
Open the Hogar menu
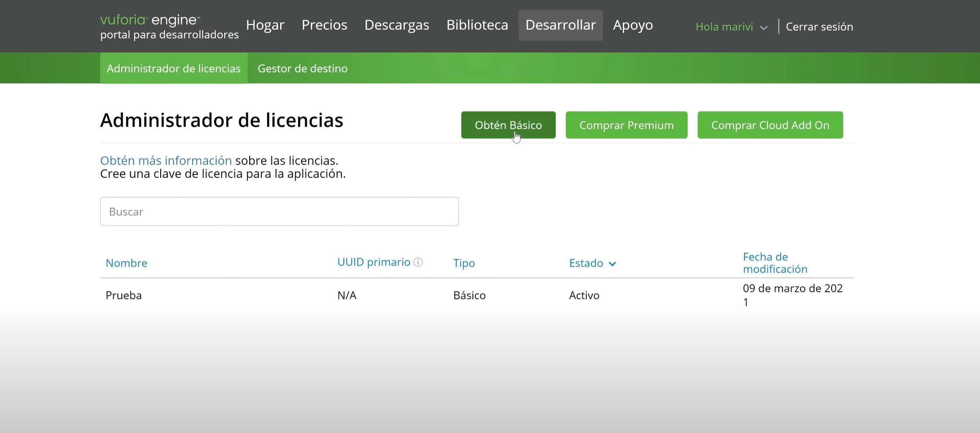point(265,25)
